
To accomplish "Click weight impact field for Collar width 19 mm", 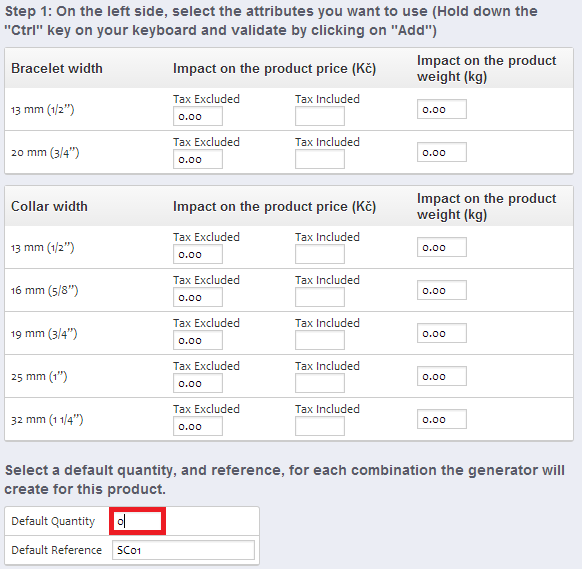I will (442, 334).
